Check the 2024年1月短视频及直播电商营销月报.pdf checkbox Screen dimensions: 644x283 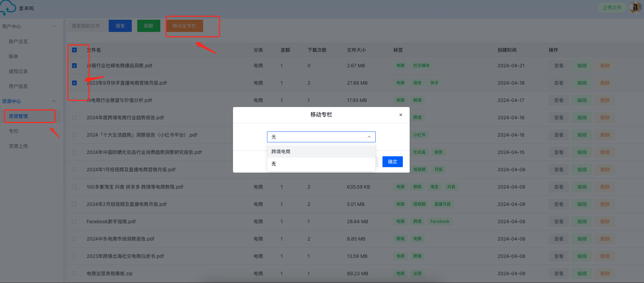click(74, 170)
